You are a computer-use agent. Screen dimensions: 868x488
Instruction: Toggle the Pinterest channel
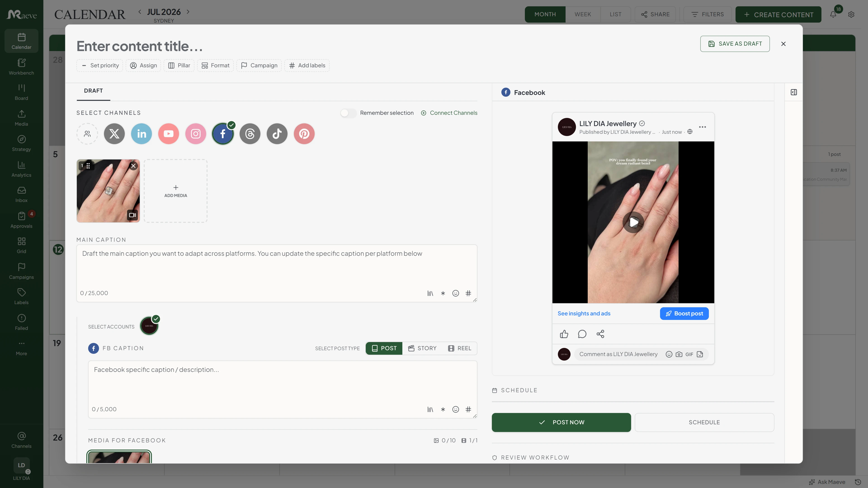(304, 134)
